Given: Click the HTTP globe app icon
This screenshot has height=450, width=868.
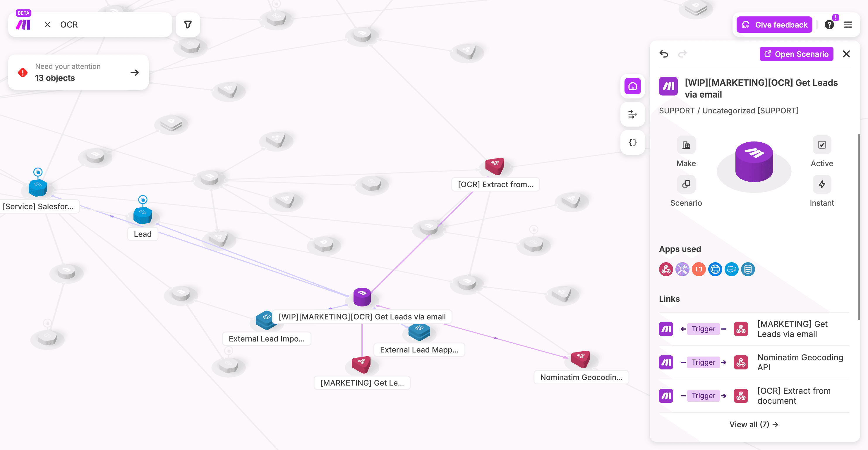Looking at the screenshot, I should pos(715,269).
